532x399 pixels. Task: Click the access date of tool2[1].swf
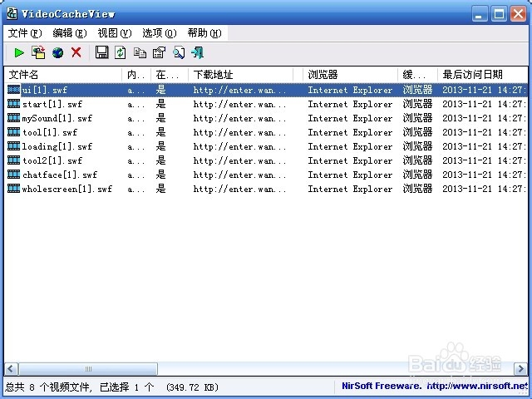484,160
